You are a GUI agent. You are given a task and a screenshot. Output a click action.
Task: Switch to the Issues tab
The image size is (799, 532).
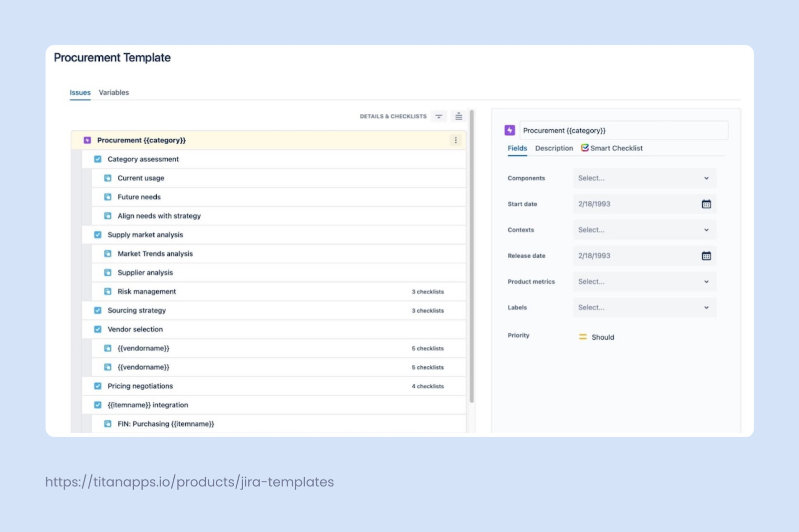[x=80, y=93]
